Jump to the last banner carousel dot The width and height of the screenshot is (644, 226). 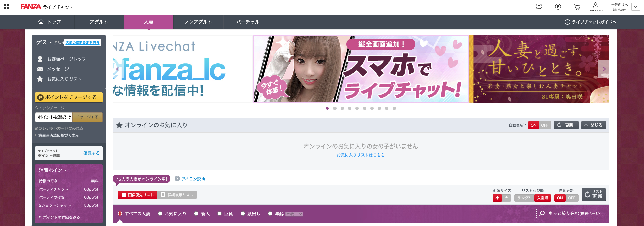pos(394,108)
